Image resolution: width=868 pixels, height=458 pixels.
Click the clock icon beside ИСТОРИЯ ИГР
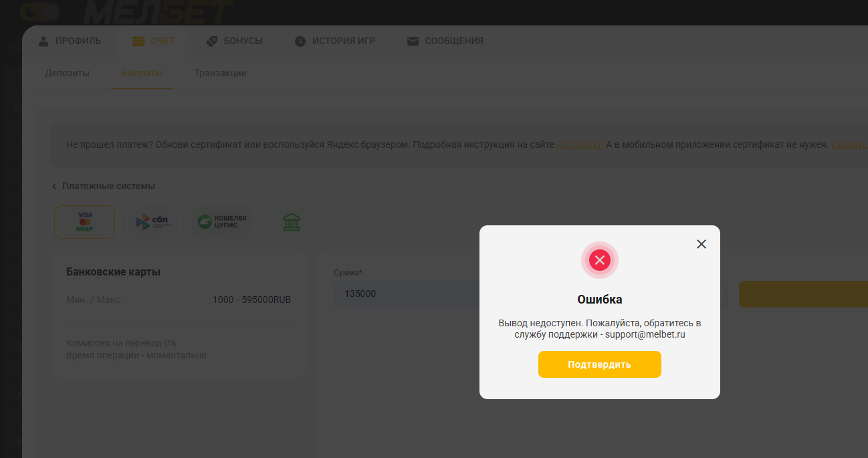300,41
